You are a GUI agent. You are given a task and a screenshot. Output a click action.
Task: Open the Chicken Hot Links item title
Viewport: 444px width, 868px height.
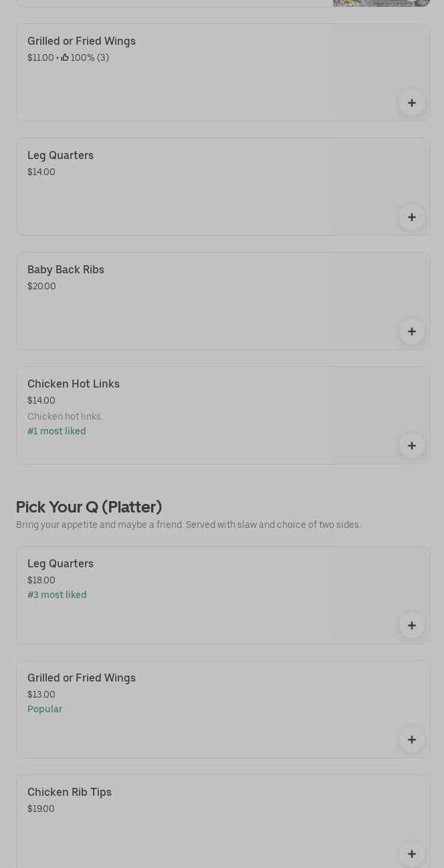(74, 384)
